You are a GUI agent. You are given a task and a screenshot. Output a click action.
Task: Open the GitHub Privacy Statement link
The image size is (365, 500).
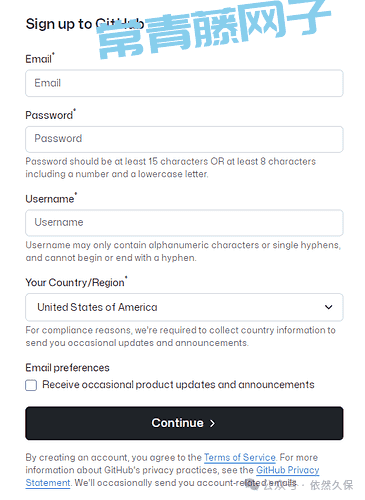288,470
